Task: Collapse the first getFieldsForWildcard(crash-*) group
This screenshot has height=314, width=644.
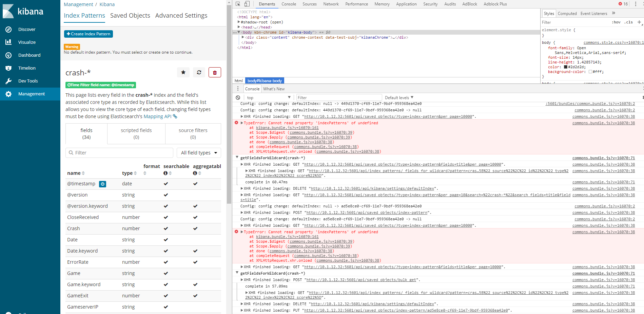Action: click(237, 158)
